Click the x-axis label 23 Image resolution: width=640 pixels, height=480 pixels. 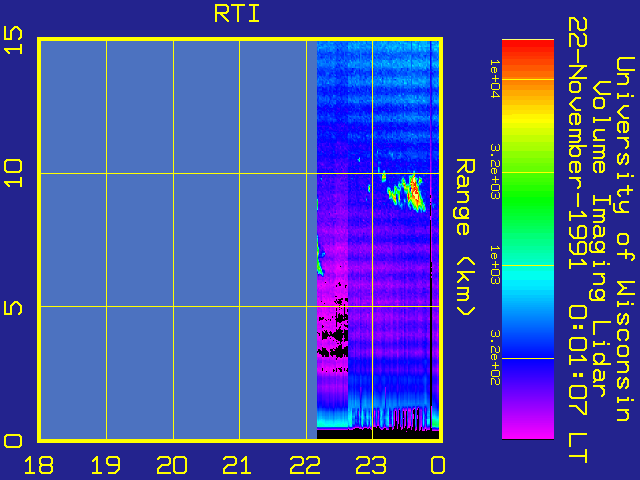371,465
